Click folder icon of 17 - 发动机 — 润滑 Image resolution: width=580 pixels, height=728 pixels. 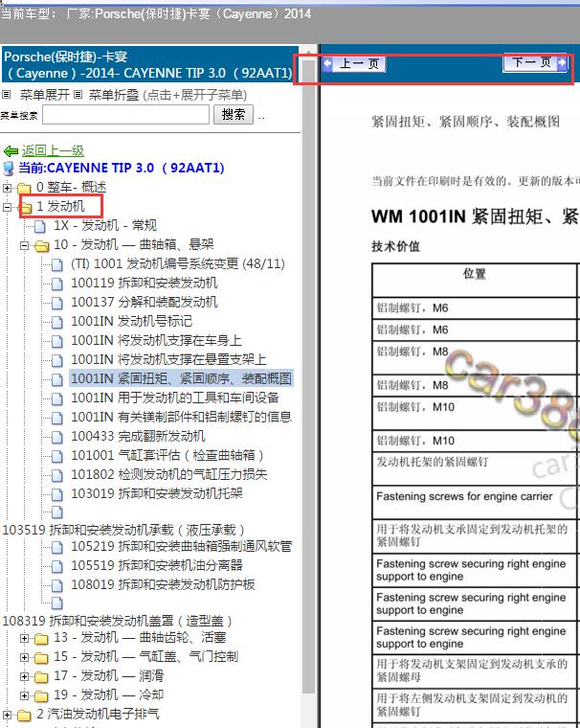[42, 677]
